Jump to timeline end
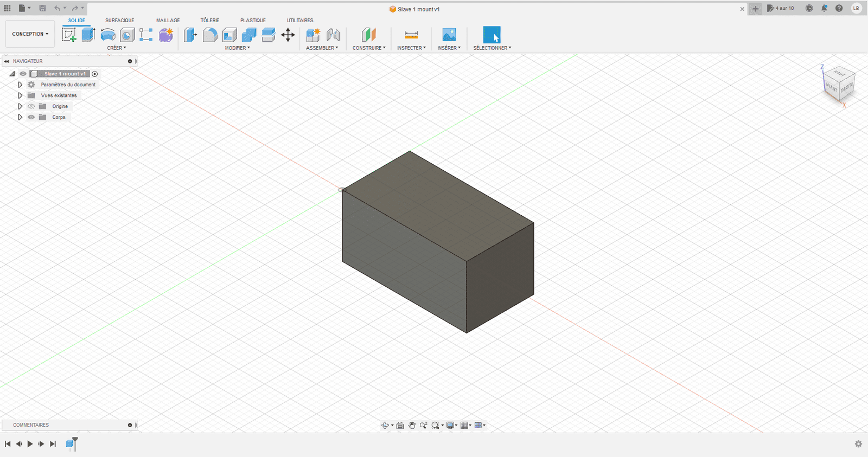The image size is (868, 457). pos(53,444)
